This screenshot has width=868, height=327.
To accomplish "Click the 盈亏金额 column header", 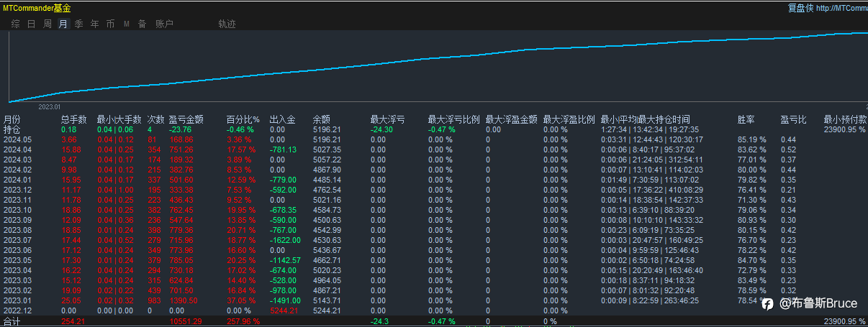I will [186, 119].
